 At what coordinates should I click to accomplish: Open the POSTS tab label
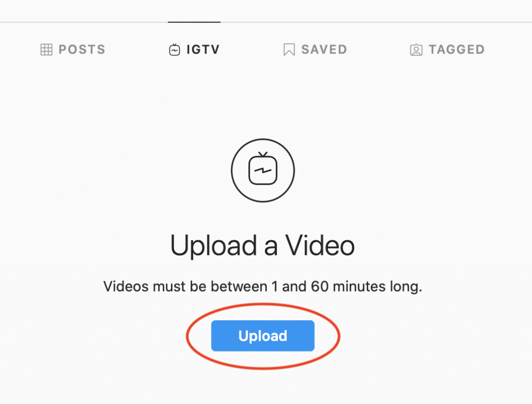click(x=82, y=49)
